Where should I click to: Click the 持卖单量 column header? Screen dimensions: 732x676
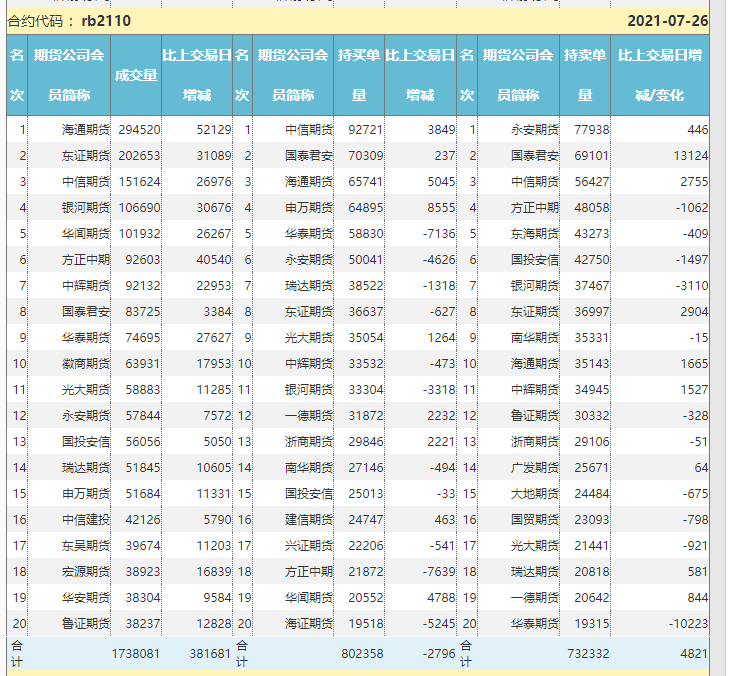(585, 76)
